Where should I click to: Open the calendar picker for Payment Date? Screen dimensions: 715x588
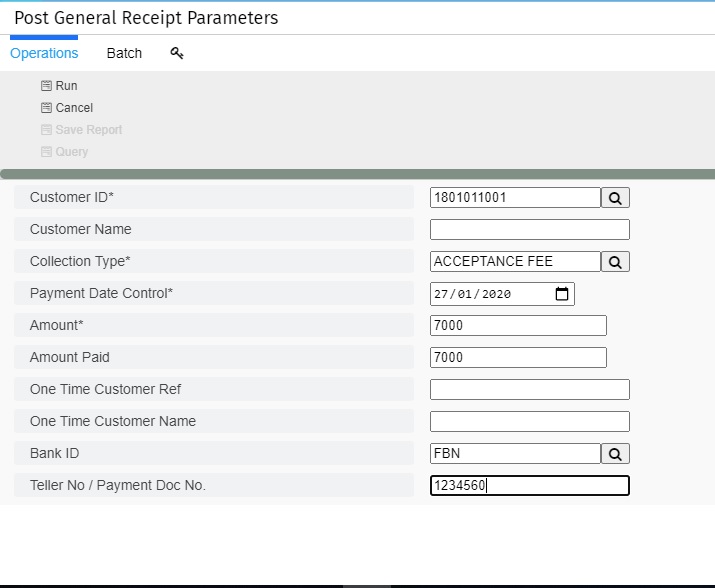pos(562,294)
